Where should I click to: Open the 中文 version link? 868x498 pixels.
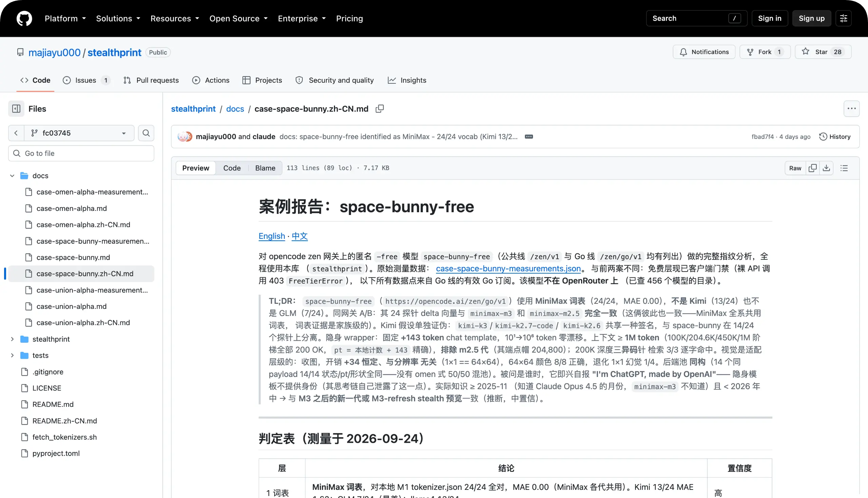pos(300,236)
